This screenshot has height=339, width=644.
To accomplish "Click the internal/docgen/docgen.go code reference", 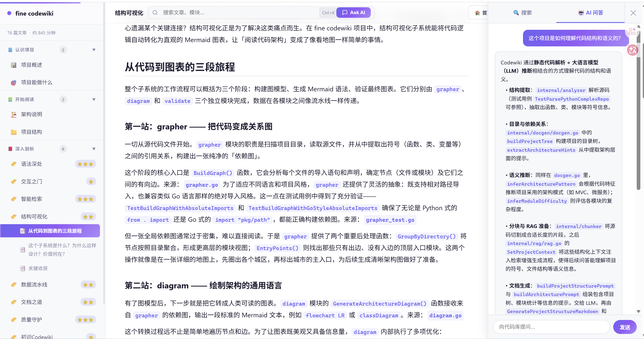I will point(542,133).
